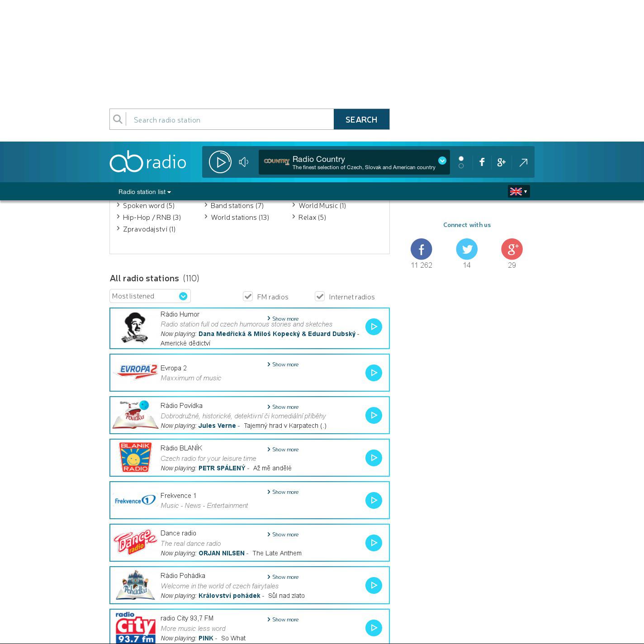
Task: Click the magnifier icon in search box
Action: [118, 119]
